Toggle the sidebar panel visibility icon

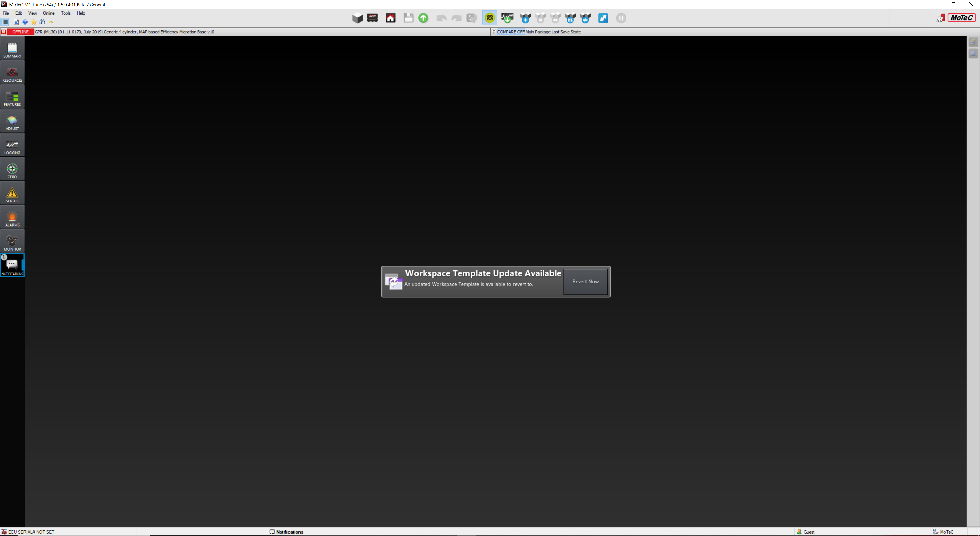(x=5, y=22)
